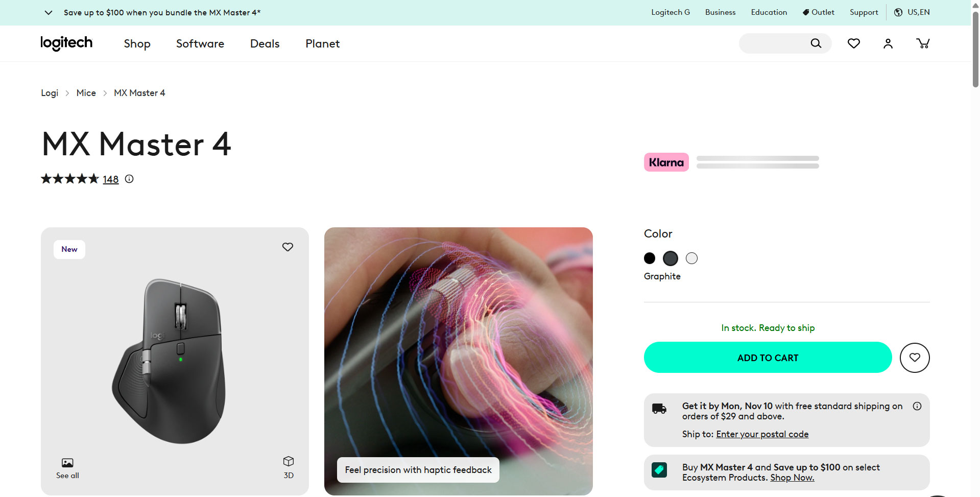Select the Graphite color swatch
The image size is (980, 497).
671,258
